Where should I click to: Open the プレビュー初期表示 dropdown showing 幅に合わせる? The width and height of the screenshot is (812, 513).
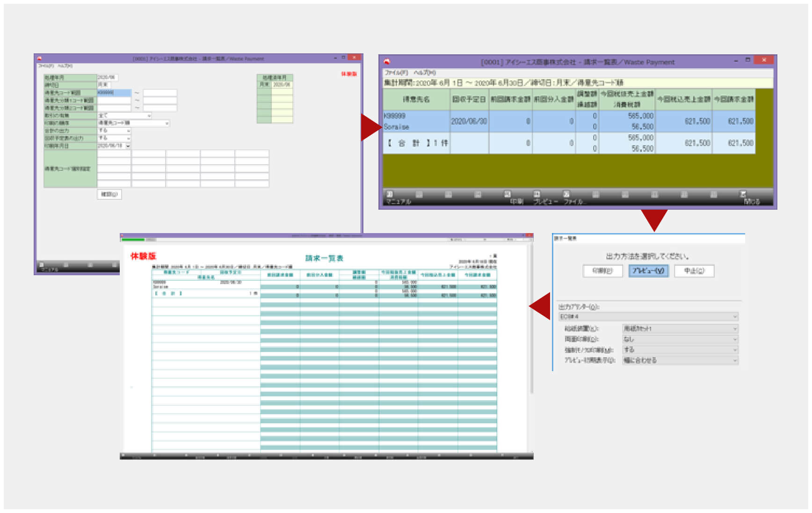pyautogui.click(x=680, y=360)
